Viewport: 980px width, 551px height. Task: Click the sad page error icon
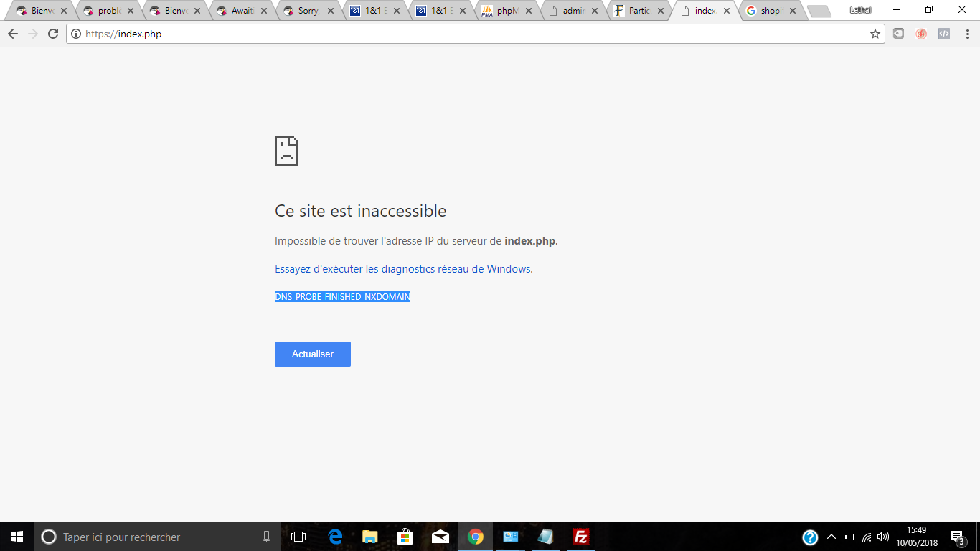click(x=286, y=151)
